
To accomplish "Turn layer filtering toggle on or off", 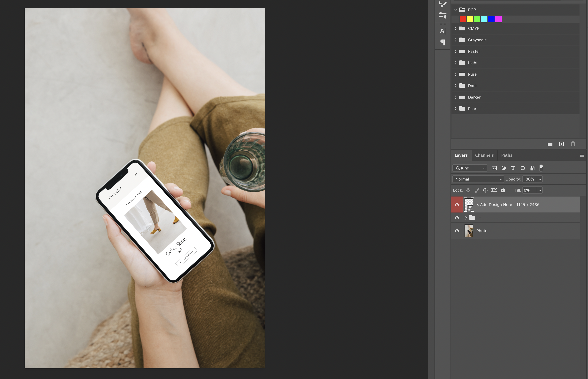I will point(541,168).
